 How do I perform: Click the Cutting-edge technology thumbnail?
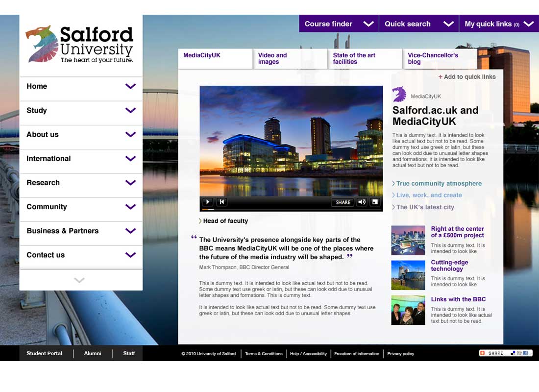[408, 275]
